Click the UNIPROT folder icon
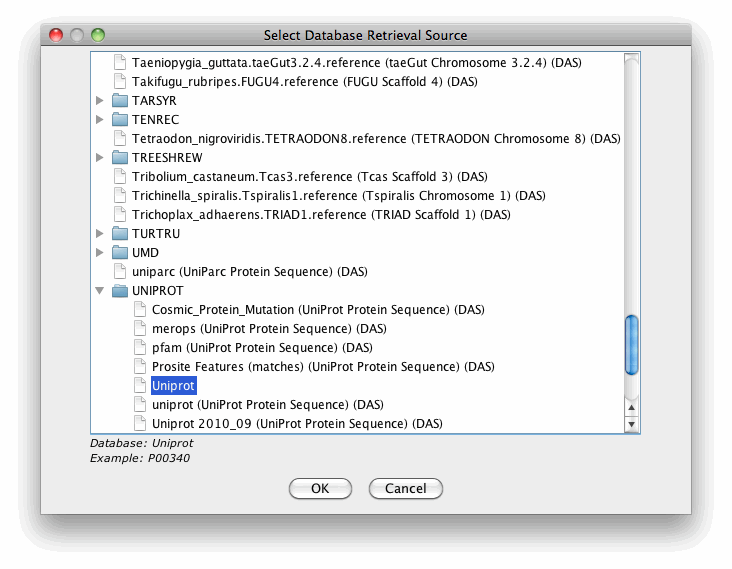Screen dimensions: 732x569 coord(120,291)
